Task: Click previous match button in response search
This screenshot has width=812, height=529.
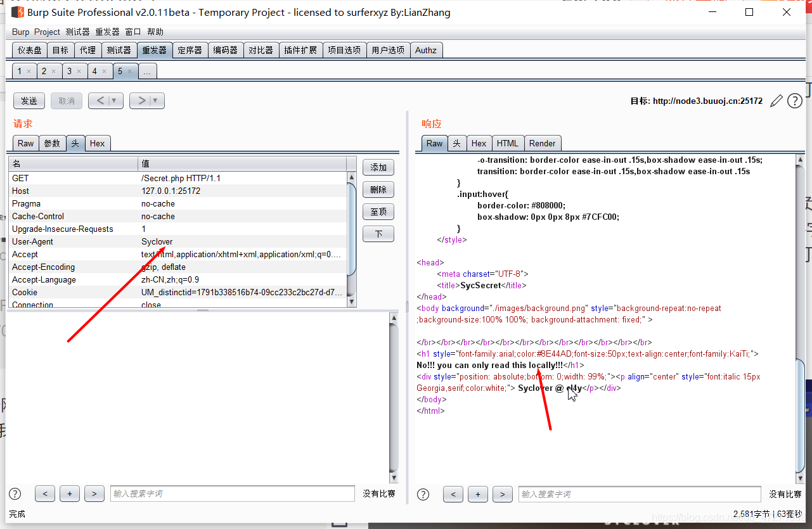Action: coord(453,495)
